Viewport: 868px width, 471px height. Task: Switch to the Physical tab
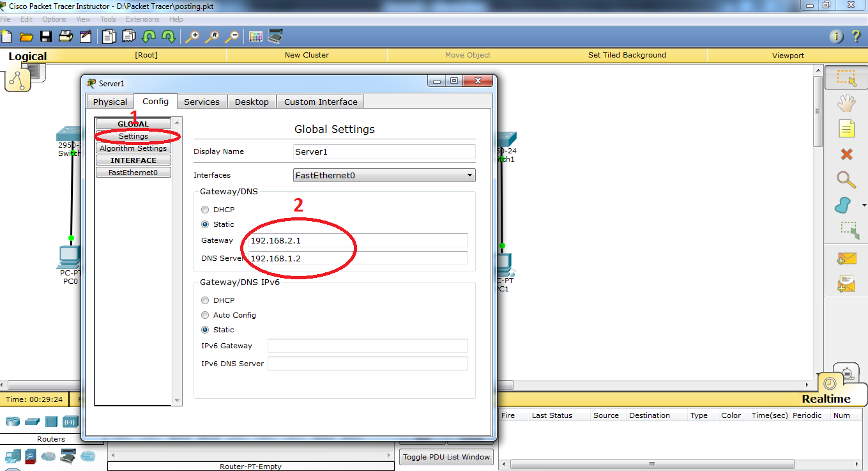[x=110, y=102]
